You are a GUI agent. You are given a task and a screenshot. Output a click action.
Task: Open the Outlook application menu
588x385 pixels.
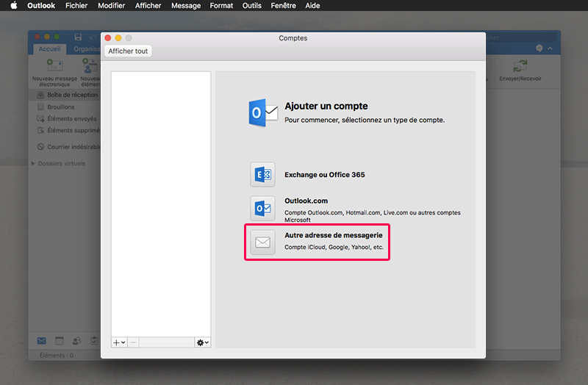[41, 6]
